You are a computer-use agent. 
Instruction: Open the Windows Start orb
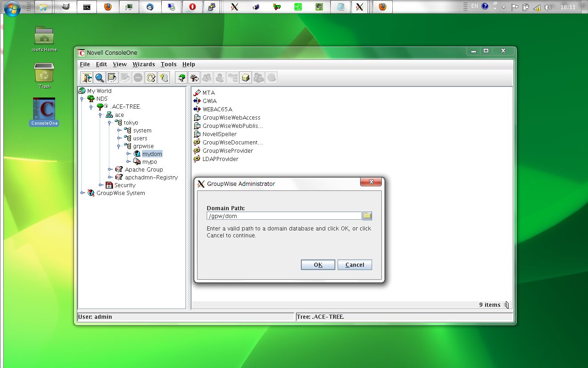coord(12,8)
